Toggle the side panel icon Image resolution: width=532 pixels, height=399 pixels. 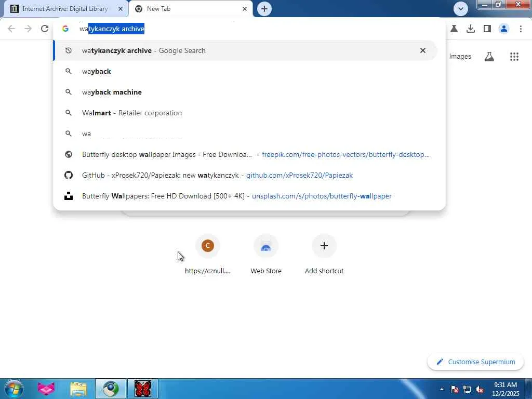click(487, 29)
